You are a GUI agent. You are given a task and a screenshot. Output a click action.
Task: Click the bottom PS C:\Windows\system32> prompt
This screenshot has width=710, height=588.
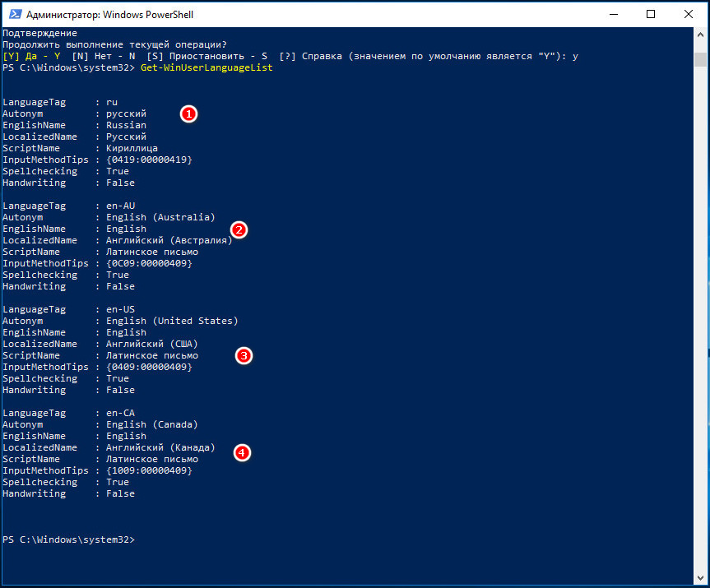click(x=68, y=539)
